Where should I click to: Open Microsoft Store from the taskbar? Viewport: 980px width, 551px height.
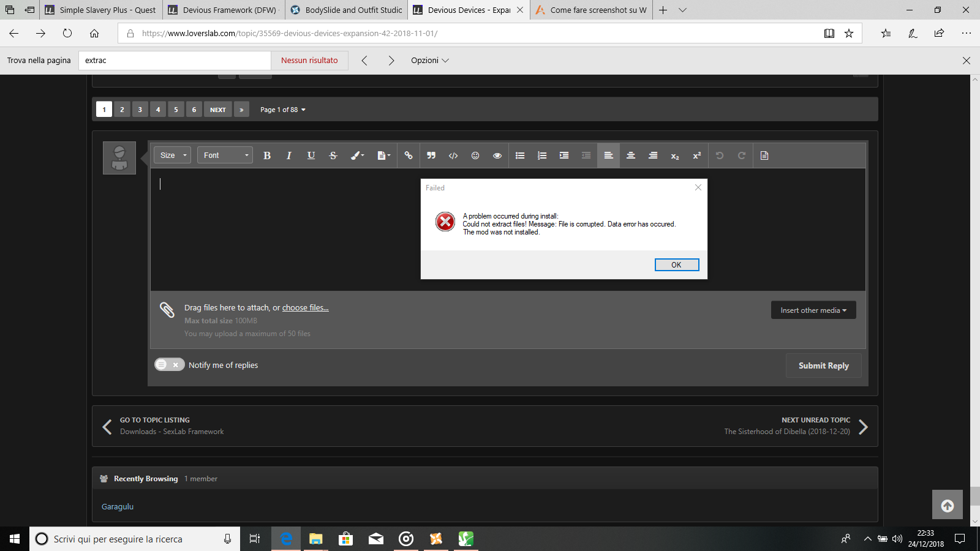[346, 539]
